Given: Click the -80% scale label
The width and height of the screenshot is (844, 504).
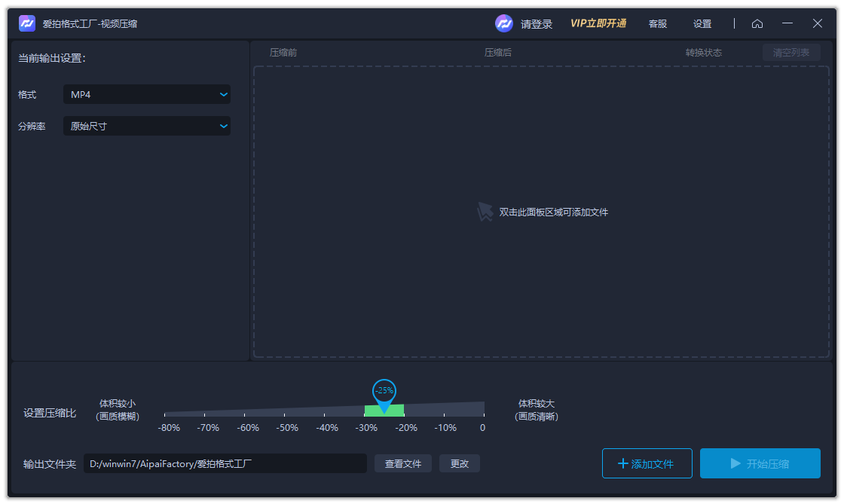Looking at the screenshot, I should tap(169, 428).
